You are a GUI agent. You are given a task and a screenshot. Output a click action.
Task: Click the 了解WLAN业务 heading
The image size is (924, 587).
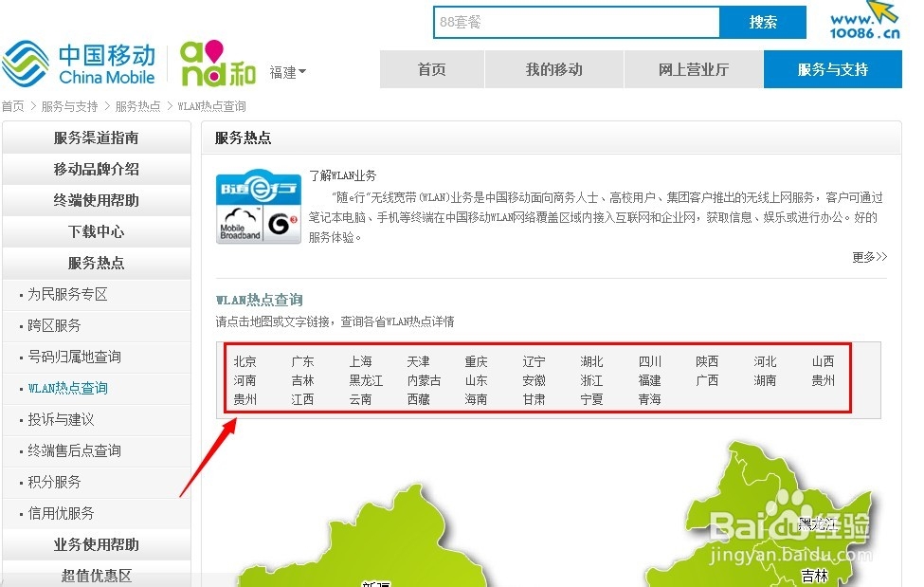(342, 175)
